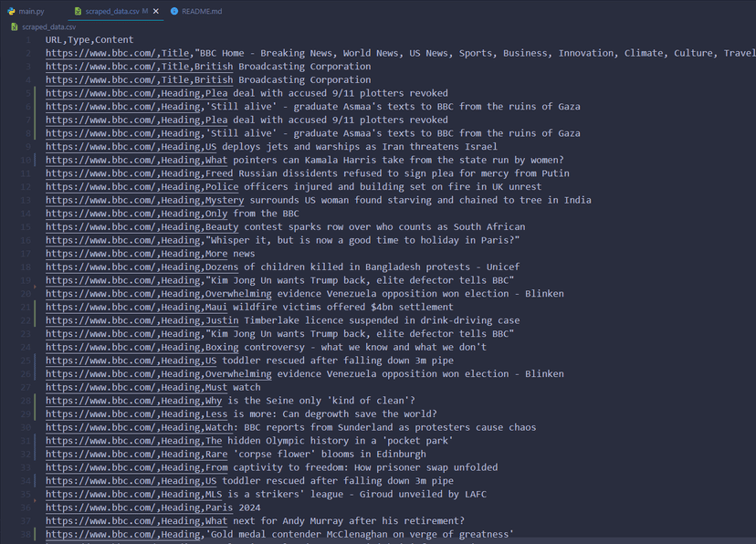
Task: Open the URL on the Maui wildfire line
Action: click(x=100, y=307)
